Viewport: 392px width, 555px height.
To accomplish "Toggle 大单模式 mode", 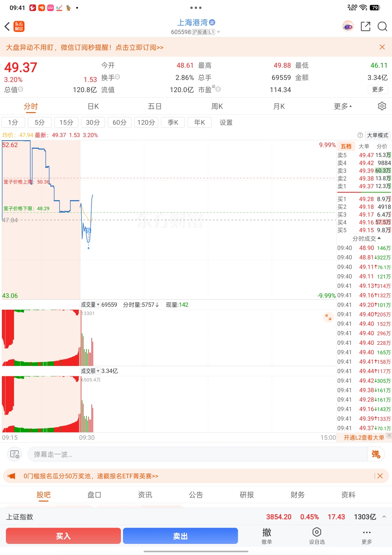I will tap(378, 135).
